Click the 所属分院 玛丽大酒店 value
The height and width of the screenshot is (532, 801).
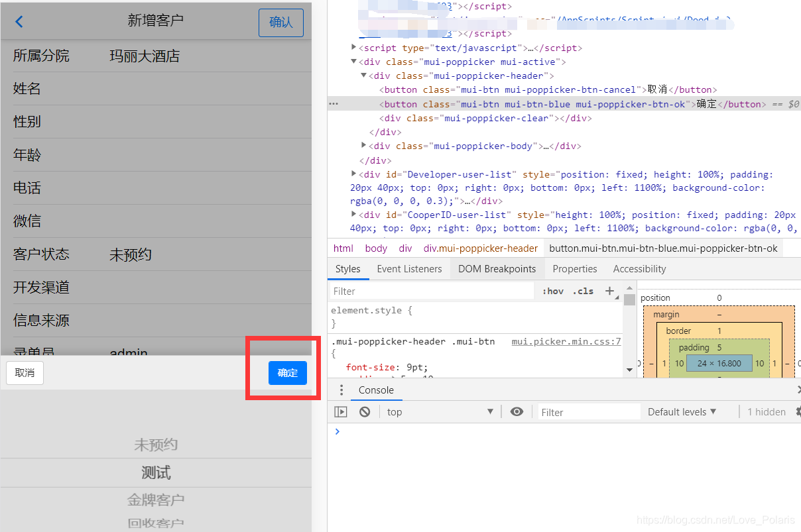tap(145, 56)
